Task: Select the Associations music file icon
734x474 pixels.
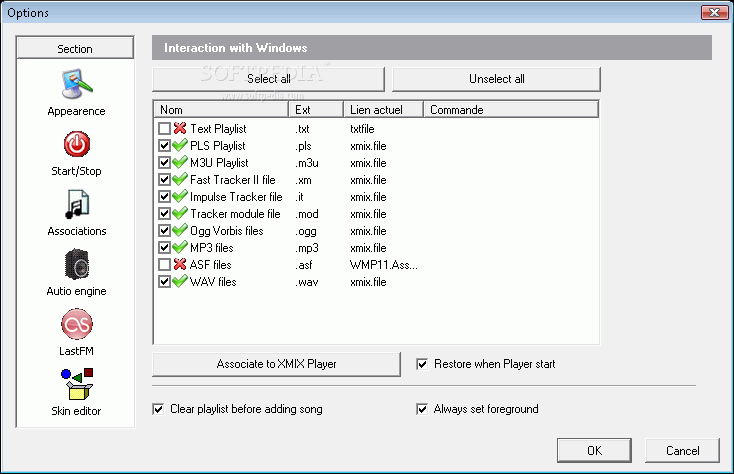Action: click(x=77, y=204)
